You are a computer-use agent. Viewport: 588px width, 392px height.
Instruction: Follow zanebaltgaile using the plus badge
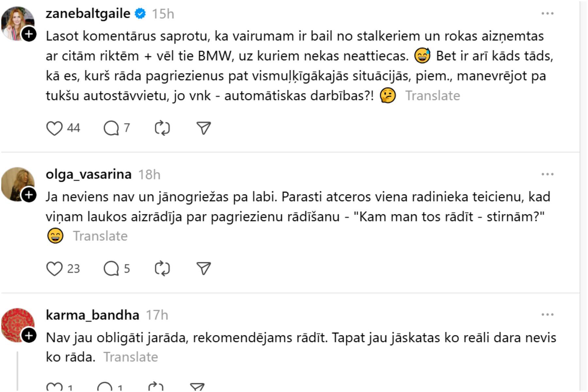[29, 34]
